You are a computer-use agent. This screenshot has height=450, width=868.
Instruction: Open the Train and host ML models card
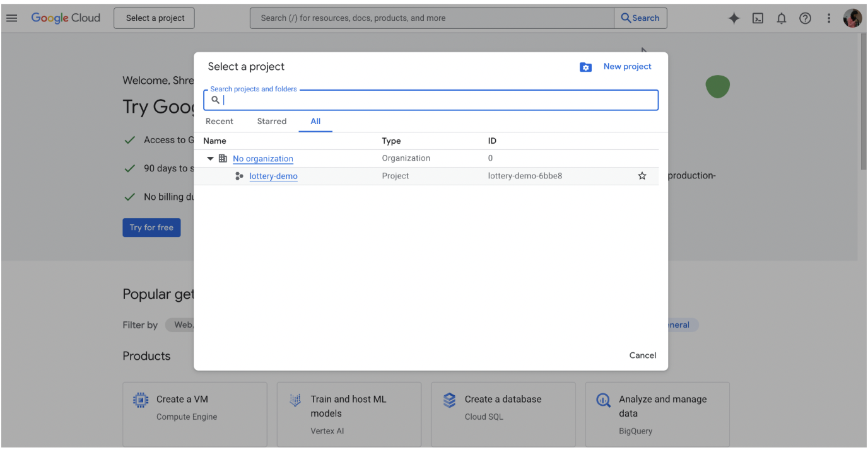coord(349,414)
